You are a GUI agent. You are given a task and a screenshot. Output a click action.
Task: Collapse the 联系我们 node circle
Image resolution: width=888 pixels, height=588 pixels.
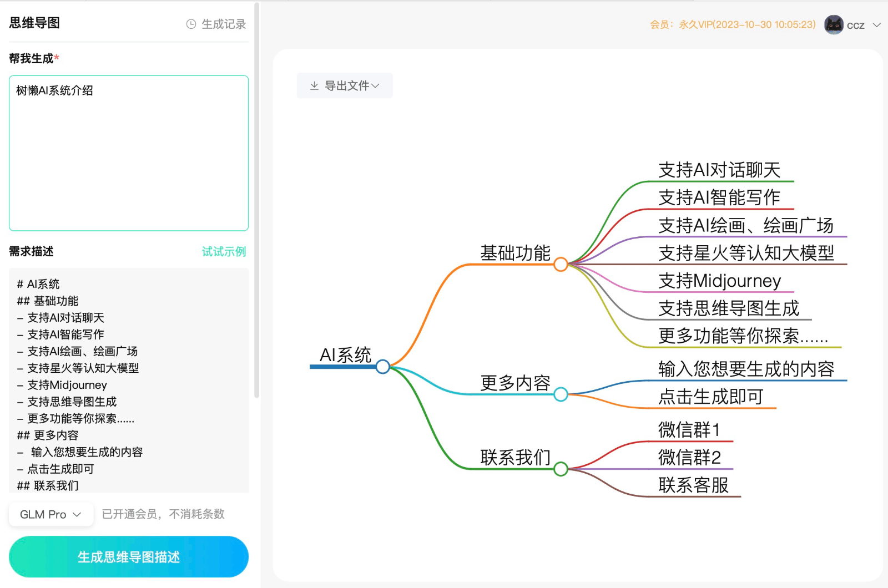(561, 469)
